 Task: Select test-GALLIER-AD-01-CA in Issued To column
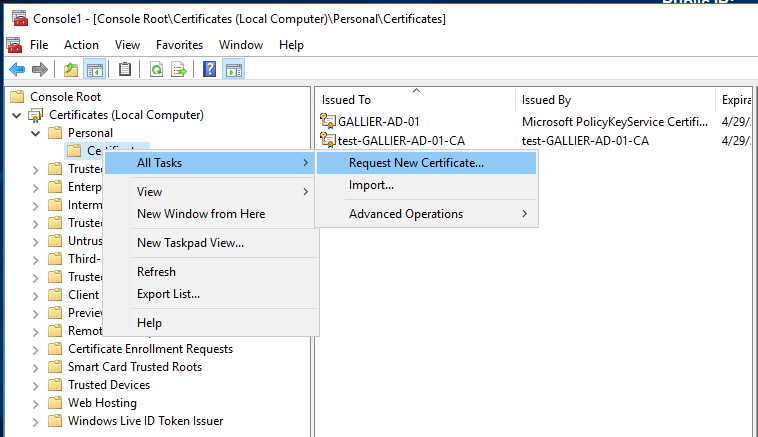pos(401,141)
